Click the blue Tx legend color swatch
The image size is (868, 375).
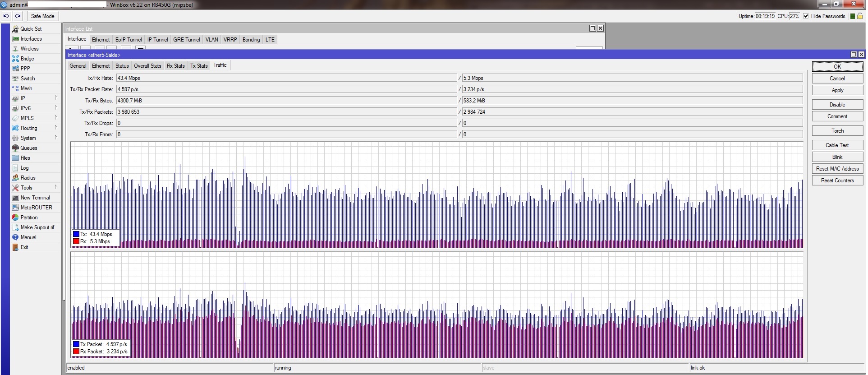pos(76,234)
